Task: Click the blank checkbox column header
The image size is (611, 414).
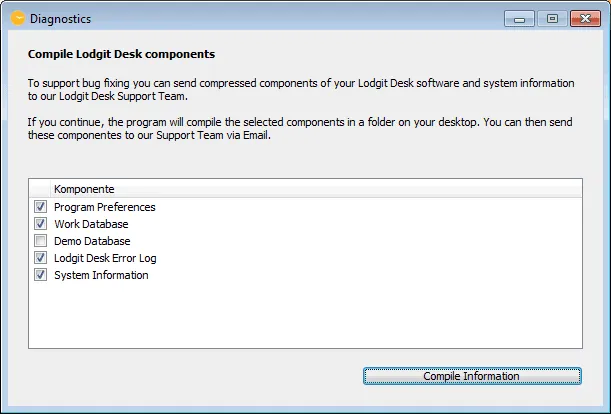Action: pos(40,189)
